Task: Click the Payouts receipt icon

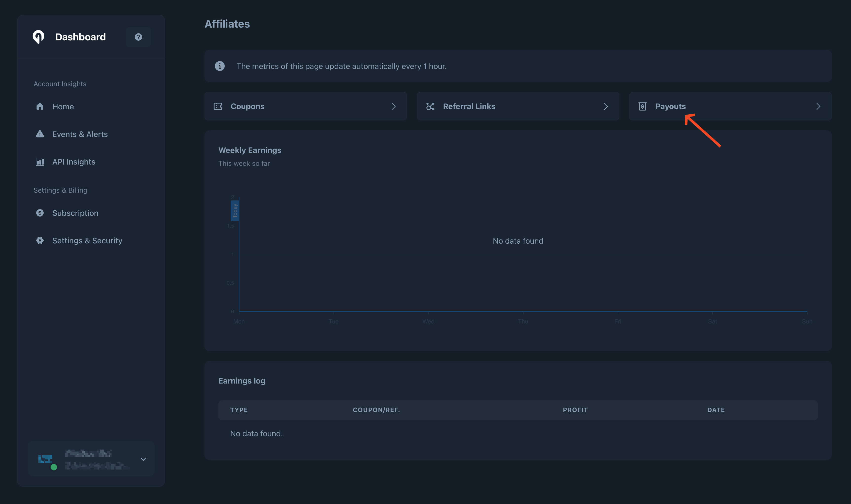Action: coord(642,106)
